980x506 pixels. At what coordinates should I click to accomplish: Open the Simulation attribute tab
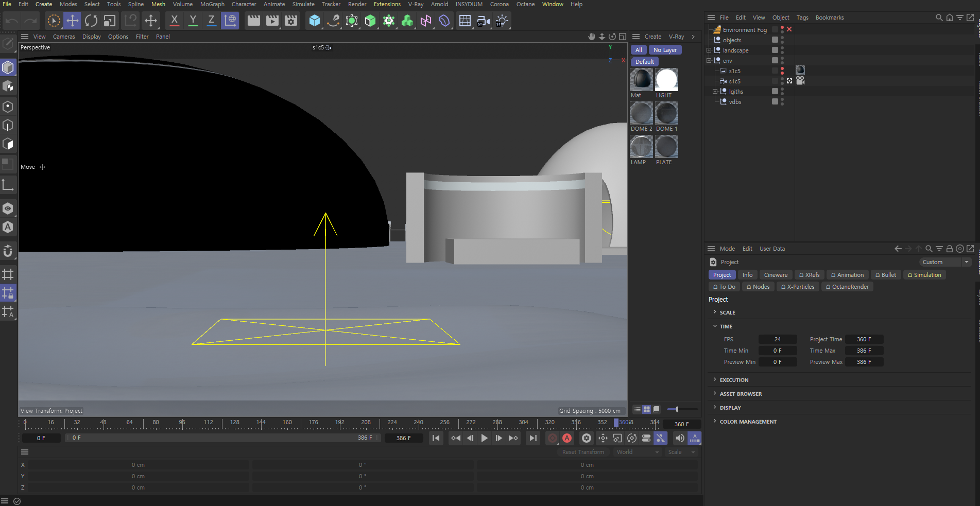pyautogui.click(x=924, y=275)
